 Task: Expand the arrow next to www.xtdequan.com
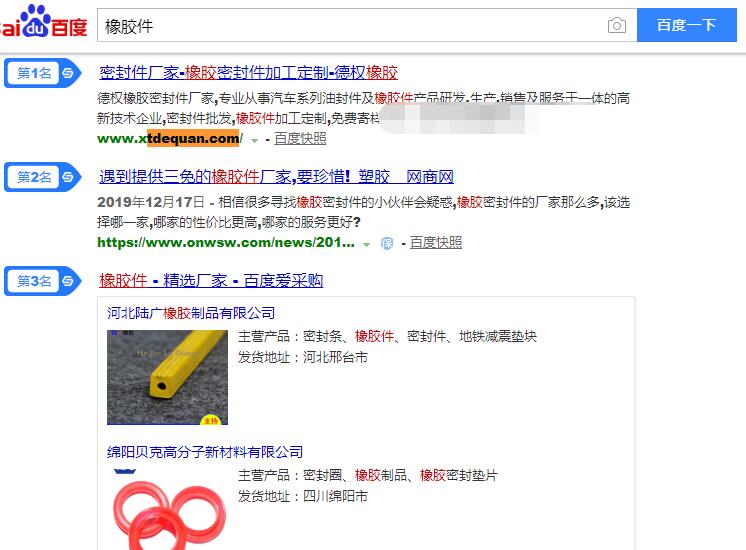255,140
